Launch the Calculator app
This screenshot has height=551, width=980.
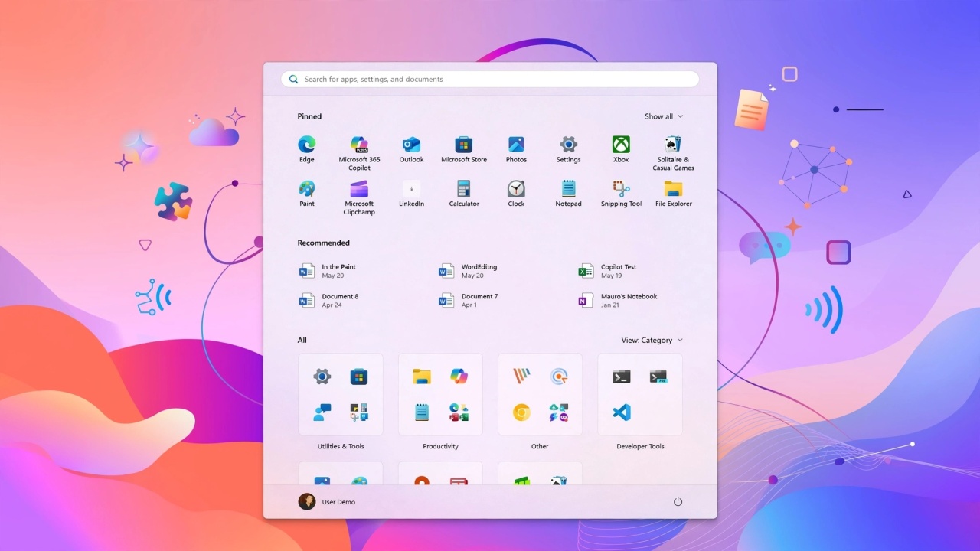tap(464, 193)
